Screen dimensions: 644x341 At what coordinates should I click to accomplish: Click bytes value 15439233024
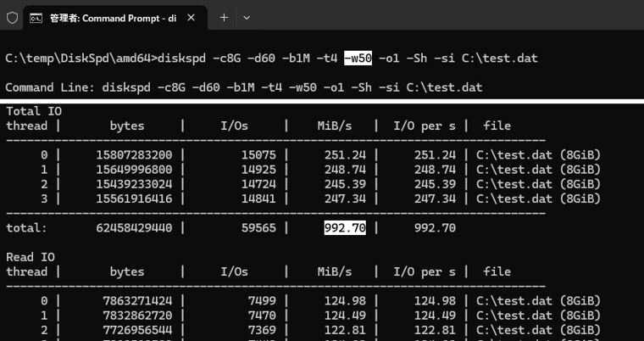click(x=134, y=184)
